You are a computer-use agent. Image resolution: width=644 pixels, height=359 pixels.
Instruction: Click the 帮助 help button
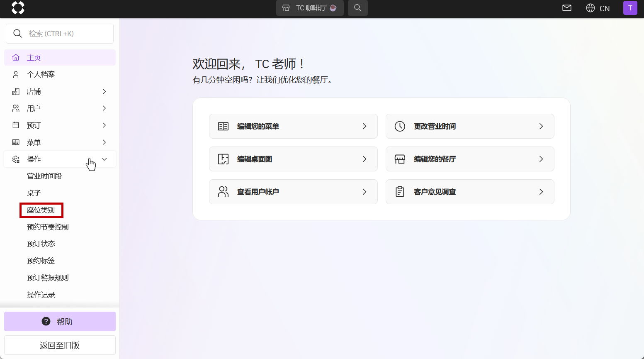pyautogui.click(x=60, y=322)
